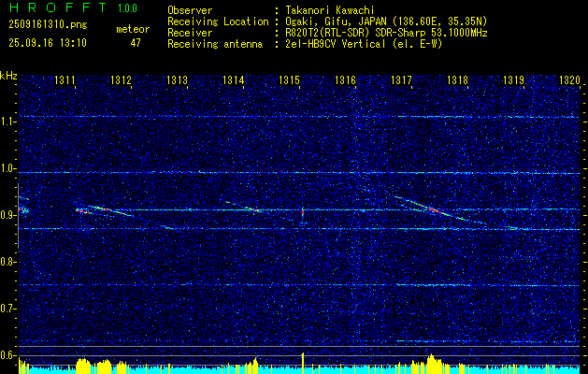
Task: Click time marker 1312
Action: click(x=121, y=80)
